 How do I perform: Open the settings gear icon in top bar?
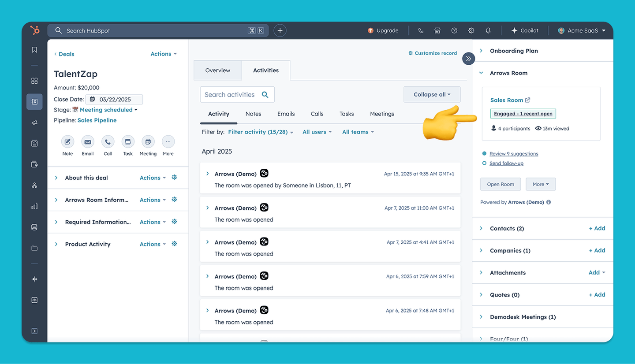471,30
